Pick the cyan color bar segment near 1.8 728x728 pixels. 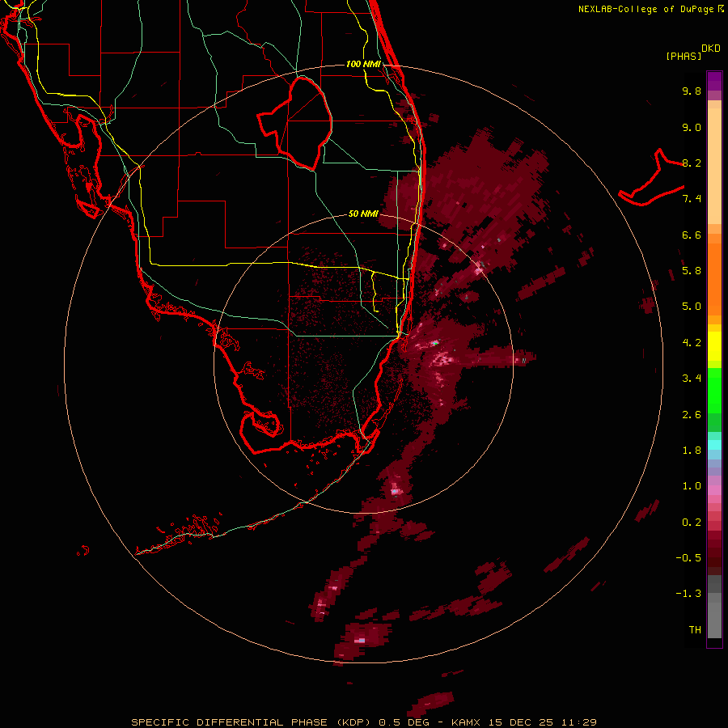(x=714, y=445)
